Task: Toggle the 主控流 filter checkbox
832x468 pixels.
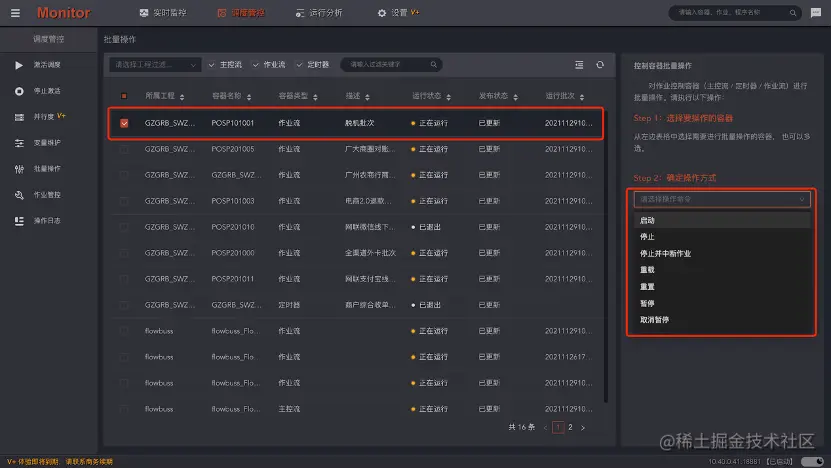Action: click(x=212, y=65)
